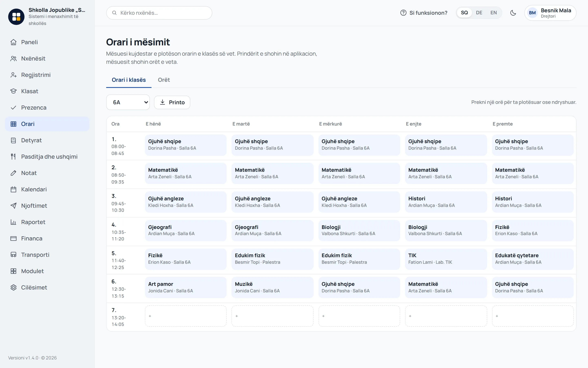Screen dimensions: 588x368
Task: Edit Monday's Gjeografi lesson
Action: (x=186, y=230)
